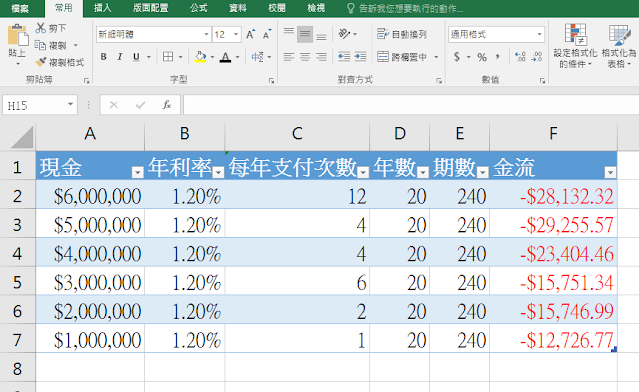Decrease the cell indent
This screenshot has width=639, height=392.
344,56
